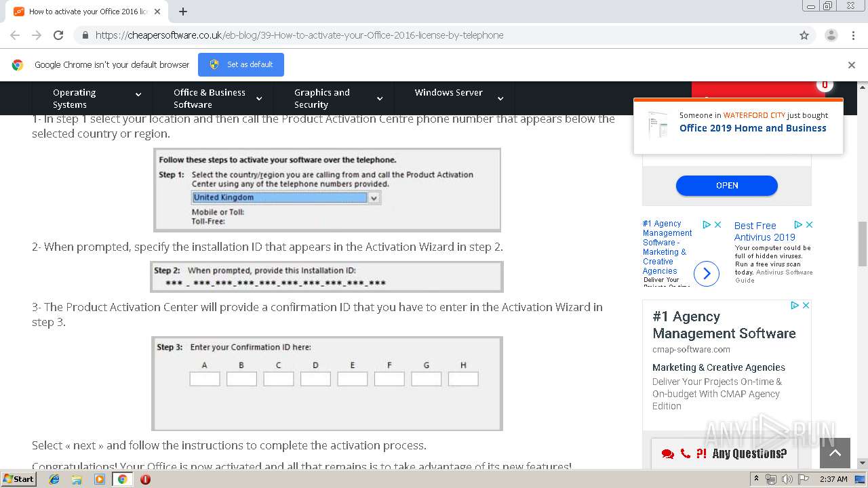868x488 pixels.
Task: Click the scroll-to-top arrow button
Action: (835, 453)
